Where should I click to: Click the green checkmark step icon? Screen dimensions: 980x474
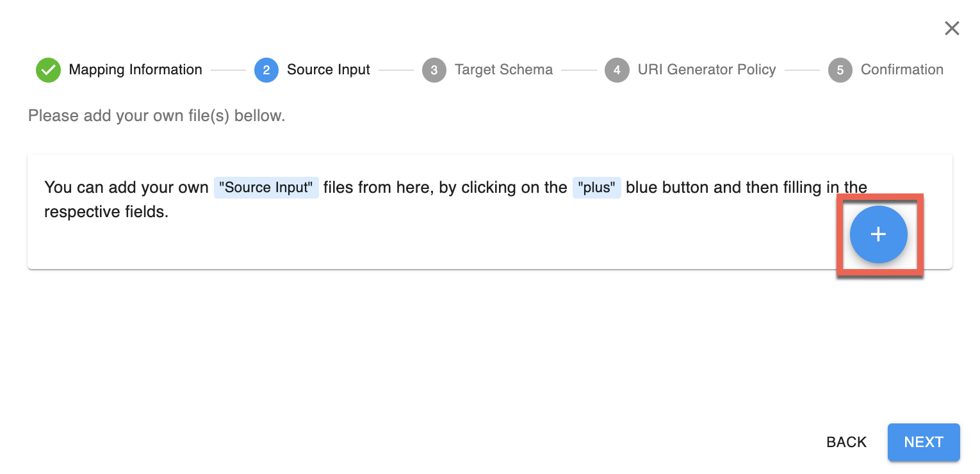click(x=48, y=70)
